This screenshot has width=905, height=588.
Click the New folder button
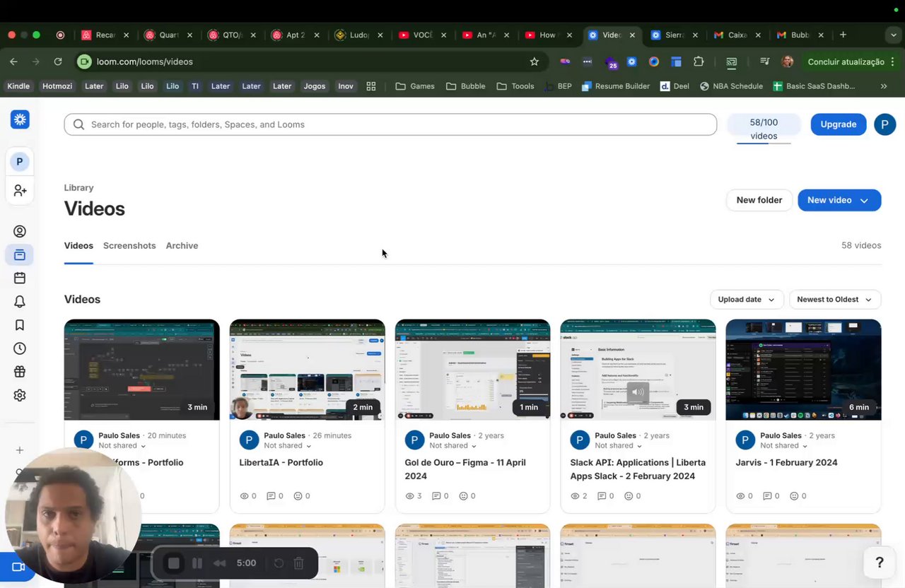click(x=759, y=200)
